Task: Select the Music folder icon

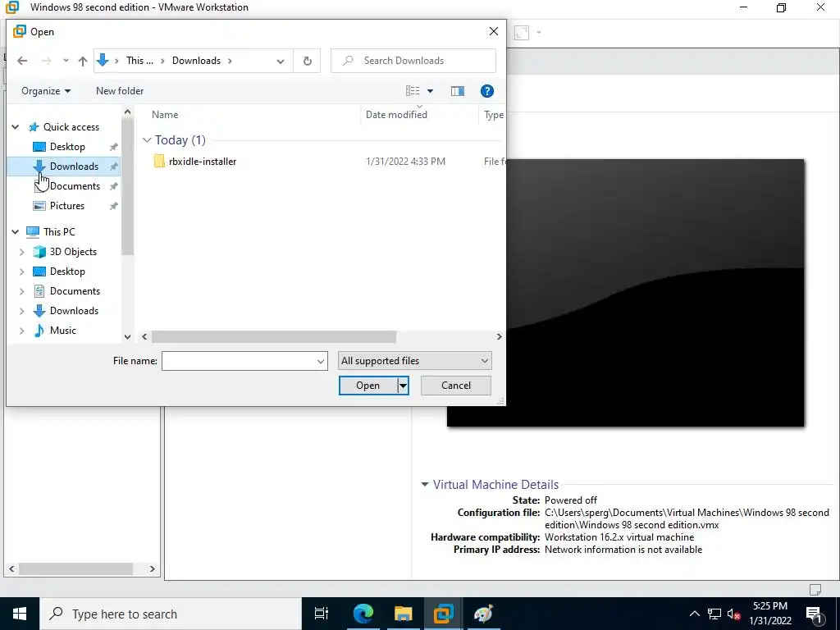Action: pos(39,331)
